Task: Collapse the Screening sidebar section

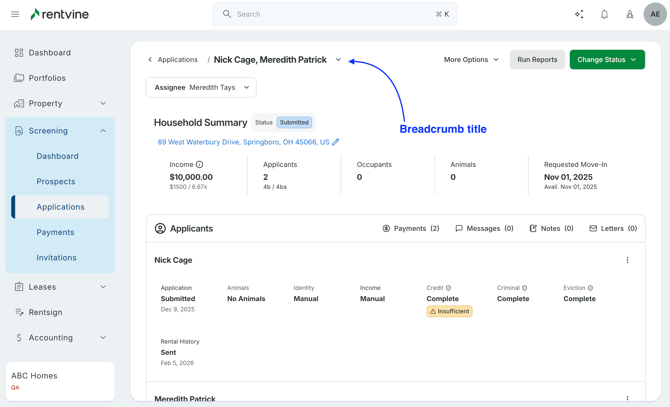Action: coord(103,131)
